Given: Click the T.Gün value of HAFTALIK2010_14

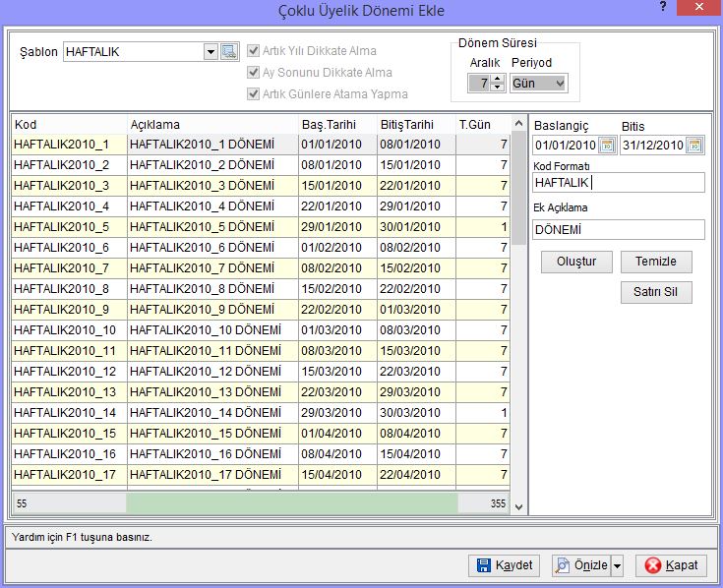Looking at the screenshot, I should pyautogui.click(x=483, y=412).
